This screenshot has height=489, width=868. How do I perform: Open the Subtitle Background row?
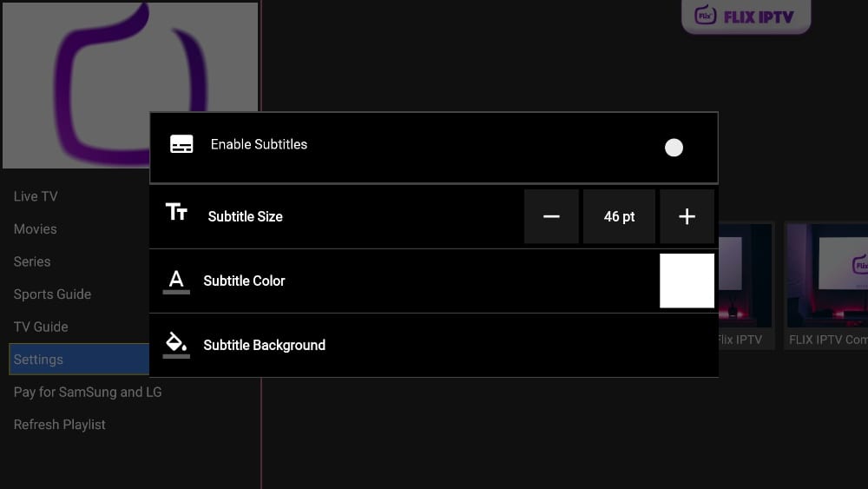(x=434, y=346)
